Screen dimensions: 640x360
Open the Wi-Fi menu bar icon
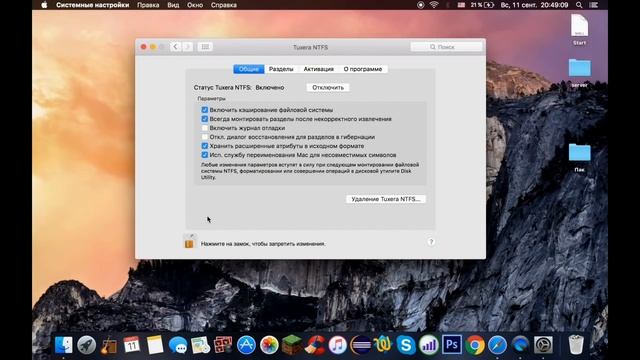(434, 5)
